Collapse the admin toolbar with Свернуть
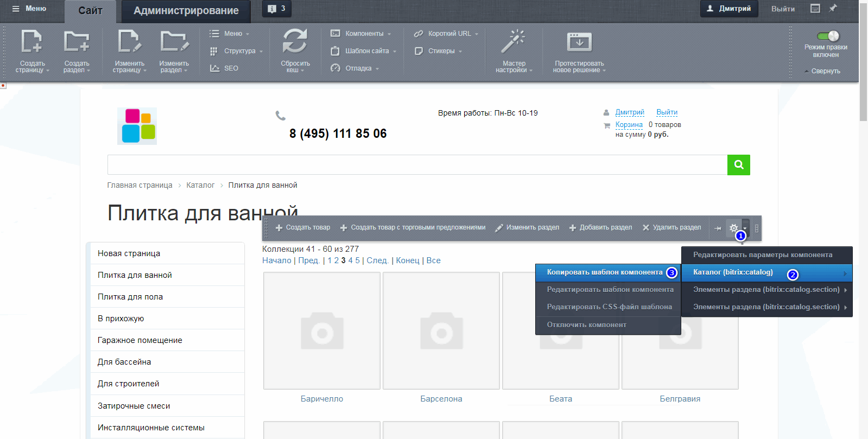868x439 pixels. [x=825, y=71]
